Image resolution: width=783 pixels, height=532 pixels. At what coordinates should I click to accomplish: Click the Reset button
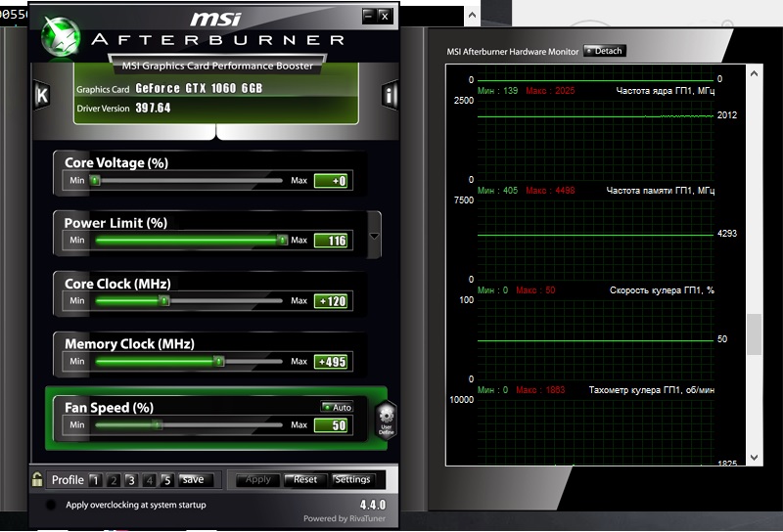pyautogui.click(x=305, y=479)
